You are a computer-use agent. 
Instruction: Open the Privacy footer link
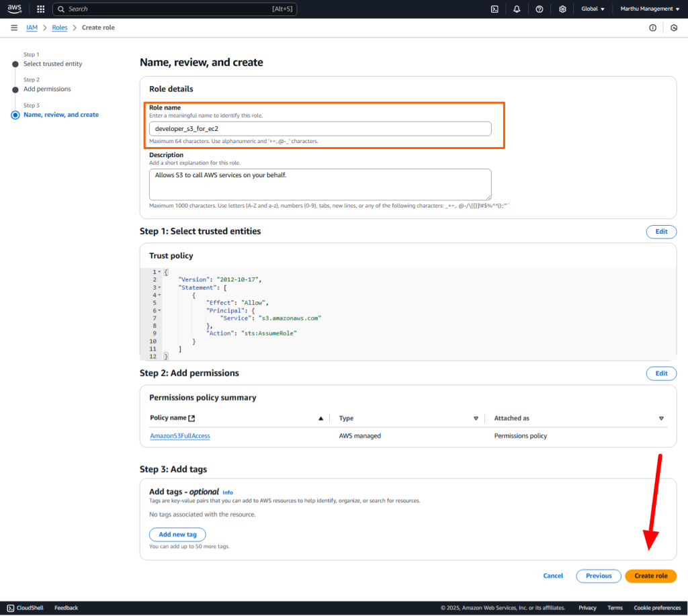tap(587, 608)
